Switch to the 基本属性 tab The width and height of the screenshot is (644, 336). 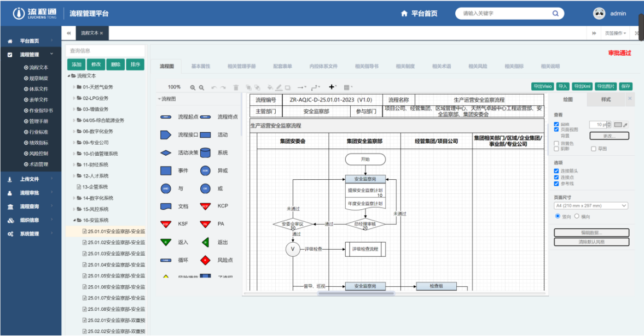[x=201, y=66]
